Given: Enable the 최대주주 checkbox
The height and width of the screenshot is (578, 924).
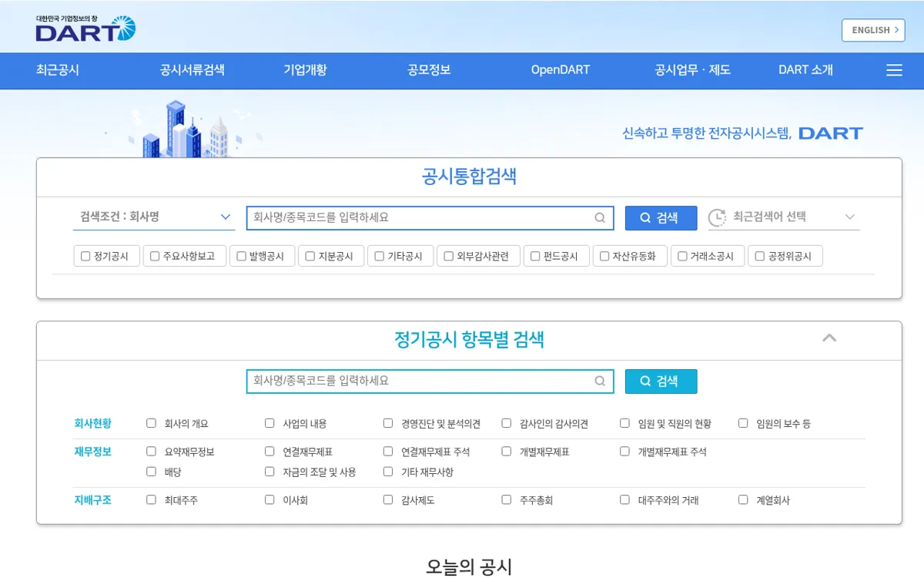Looking at the screenshot, I should click(151, 499).
